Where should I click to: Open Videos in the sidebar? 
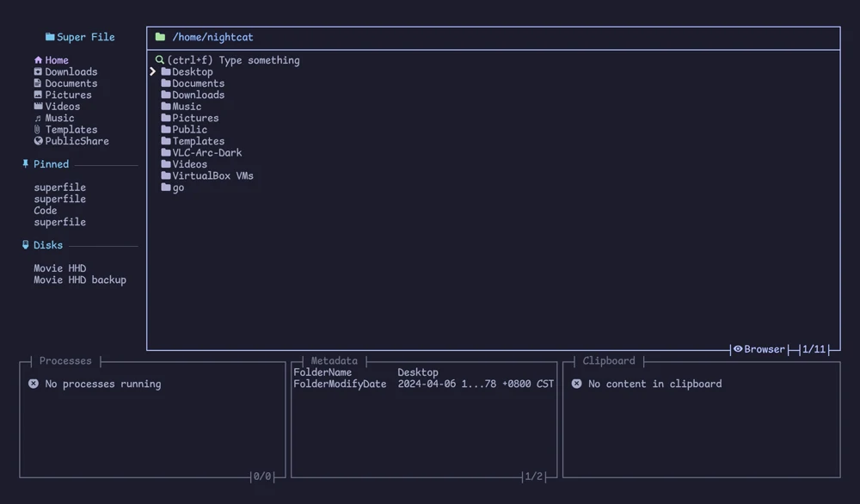point(62,106)
